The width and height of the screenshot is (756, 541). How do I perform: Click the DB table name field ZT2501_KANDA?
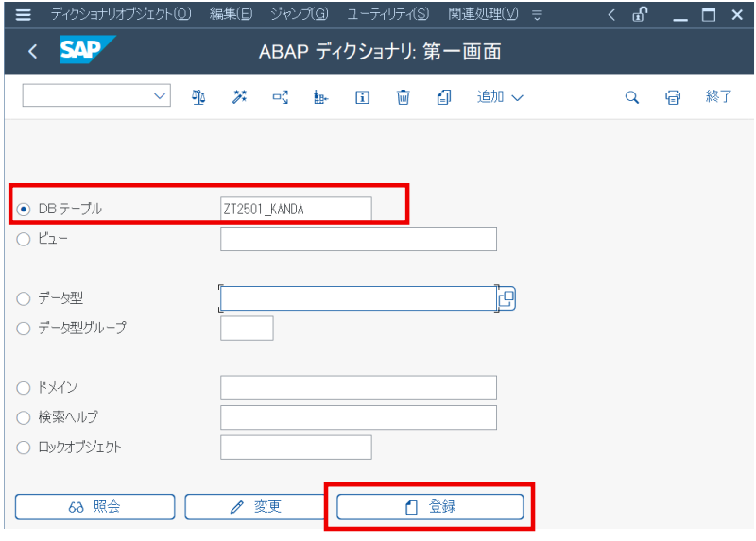(x=296, y=209)
